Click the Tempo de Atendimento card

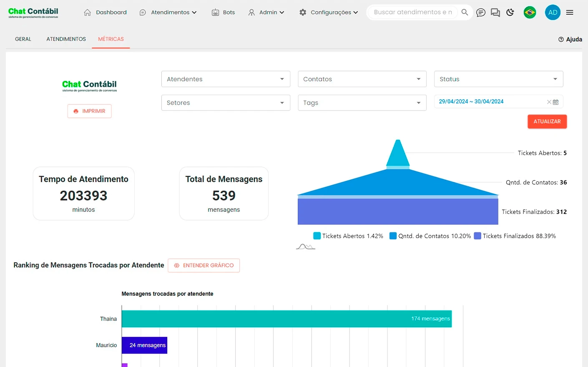tap(83, 194)
